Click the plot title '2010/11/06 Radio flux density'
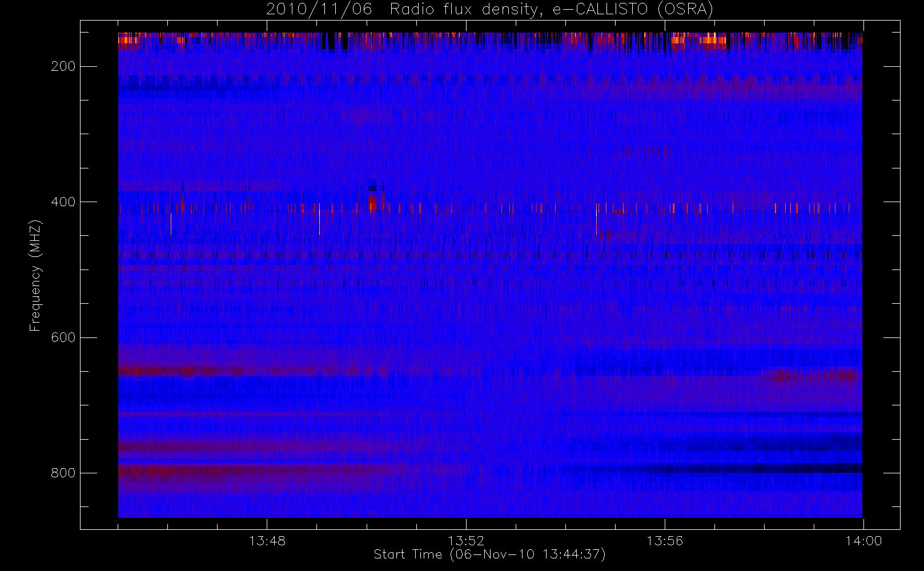The image size is (924, 571). pos(490,9)
